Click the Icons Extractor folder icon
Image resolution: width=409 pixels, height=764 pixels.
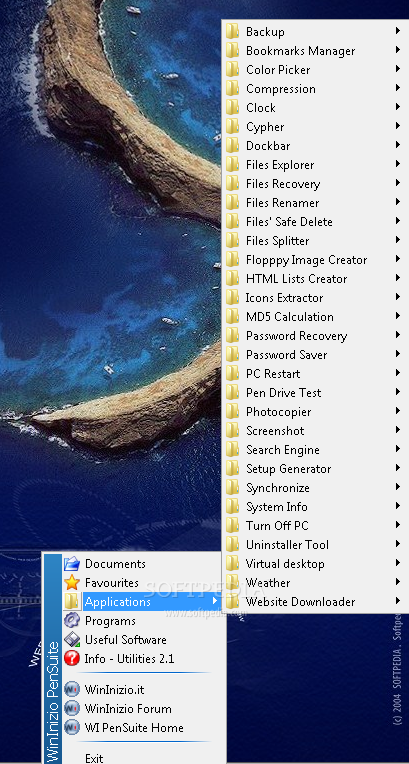[233, 298]
